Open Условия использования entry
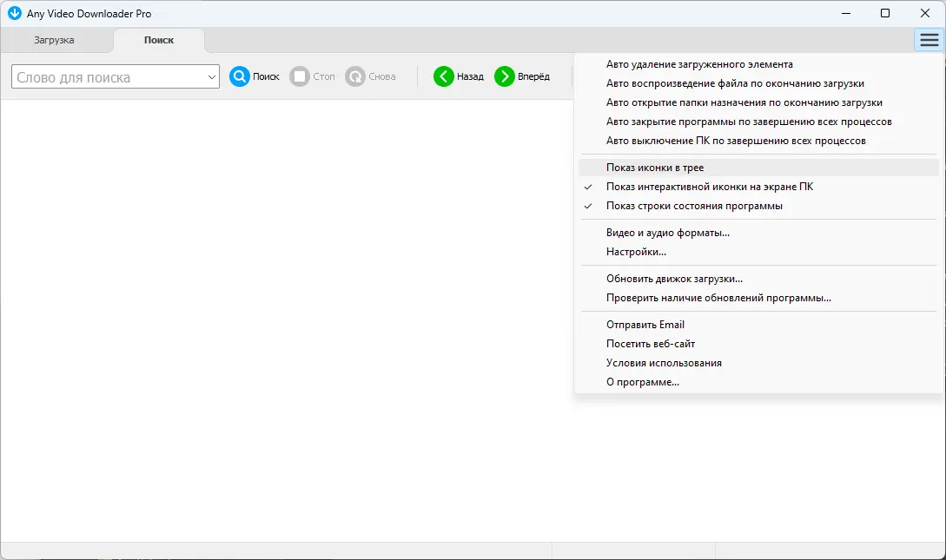This screenshot has height=560, width=946. pos(759,363)
